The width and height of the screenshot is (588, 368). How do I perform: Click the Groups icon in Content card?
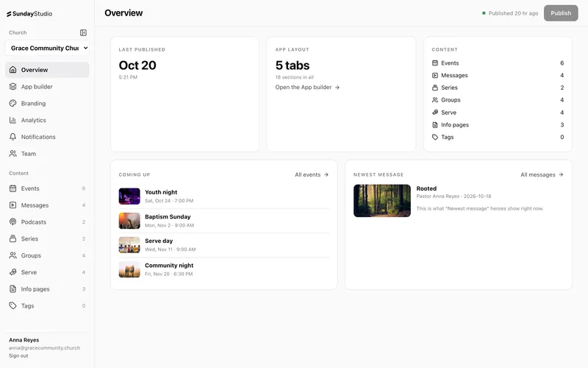point(435,100)
